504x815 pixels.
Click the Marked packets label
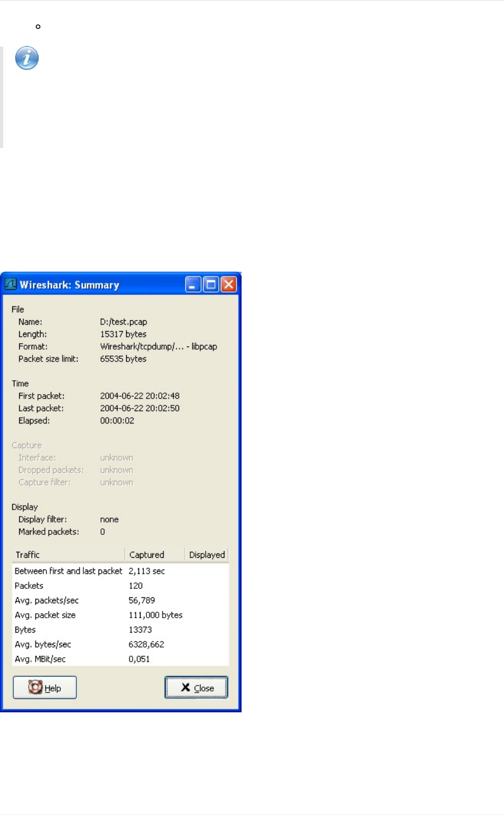tap(49, 532)
